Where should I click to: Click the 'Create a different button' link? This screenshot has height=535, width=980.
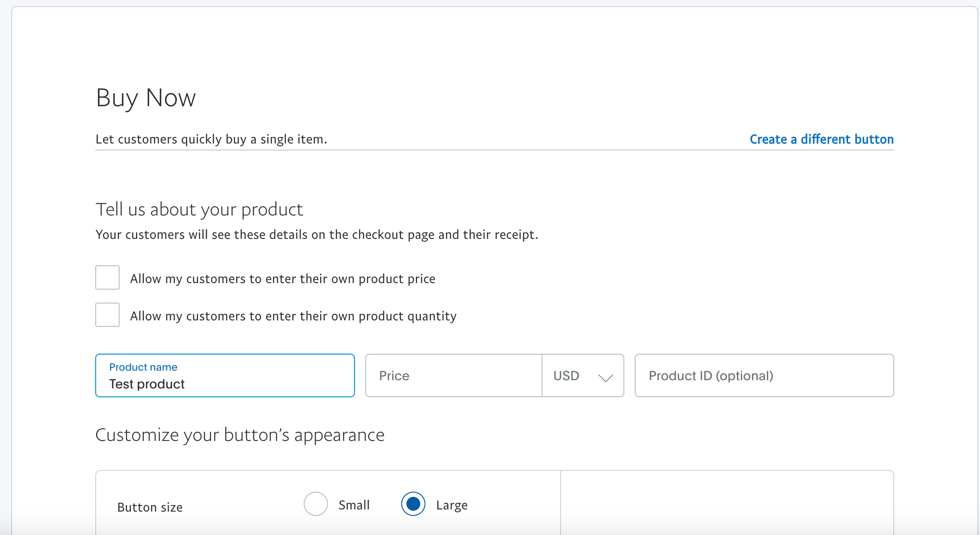[x=821, y=139]
